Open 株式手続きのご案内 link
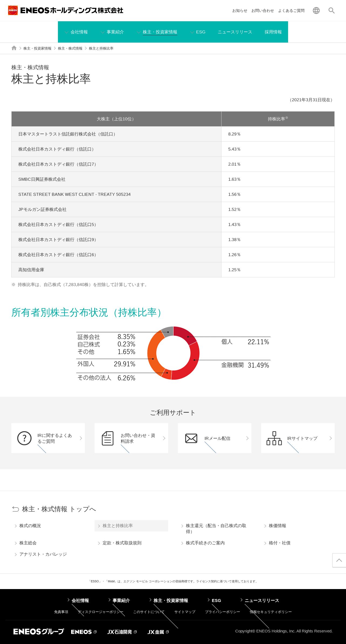This screenshot has height=644, width=346. (205, 543)
